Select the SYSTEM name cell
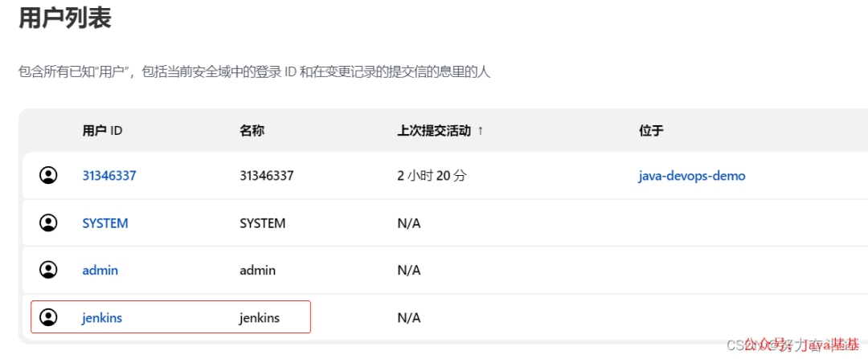 pyautogui.click(x=262, y=223)
